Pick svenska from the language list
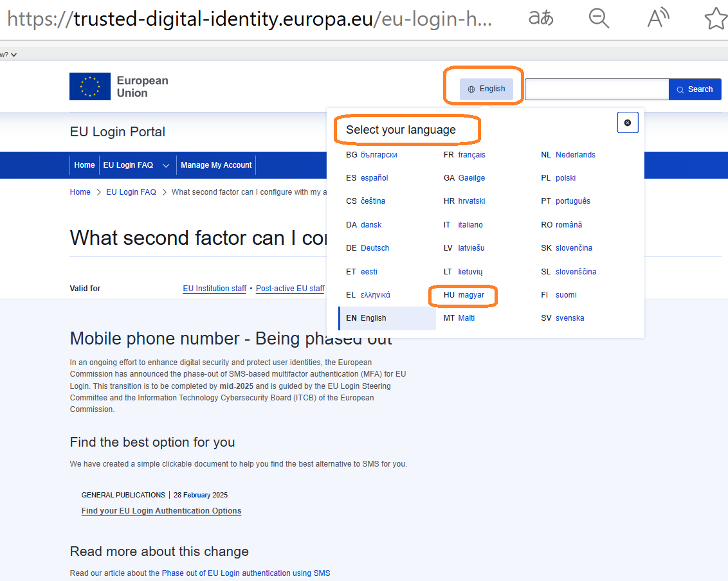 coord(569,318)
